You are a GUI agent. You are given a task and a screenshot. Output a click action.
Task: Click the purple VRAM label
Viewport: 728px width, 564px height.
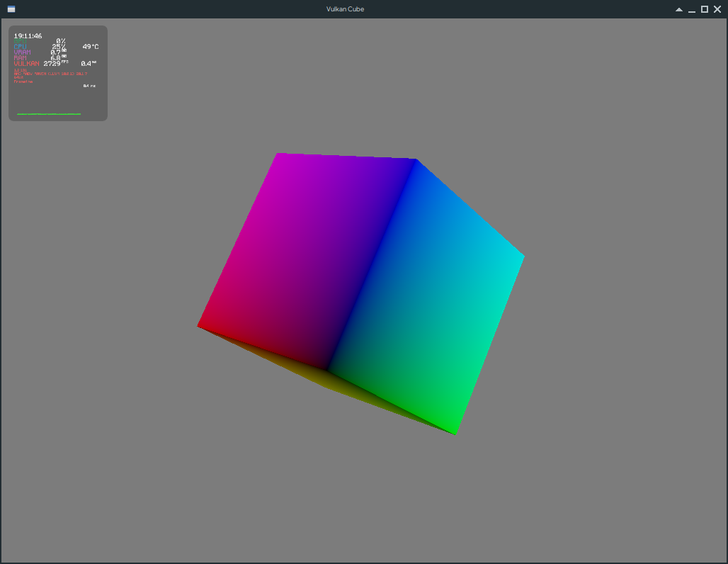[22, 52]
